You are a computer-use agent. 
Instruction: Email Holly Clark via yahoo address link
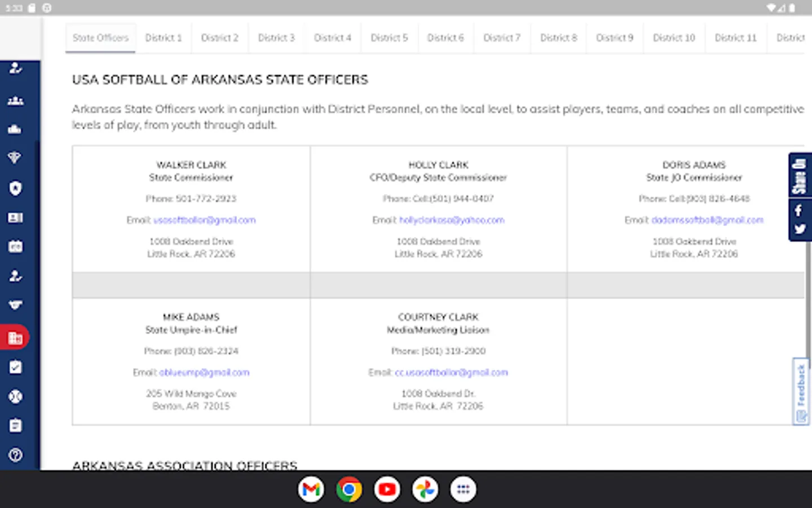click(452, 220)
